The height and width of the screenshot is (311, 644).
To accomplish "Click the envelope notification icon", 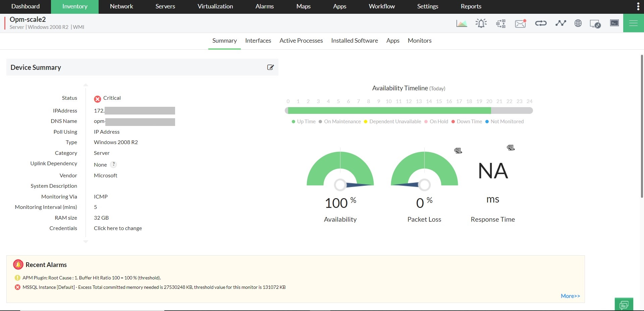I will click(520, 24).
